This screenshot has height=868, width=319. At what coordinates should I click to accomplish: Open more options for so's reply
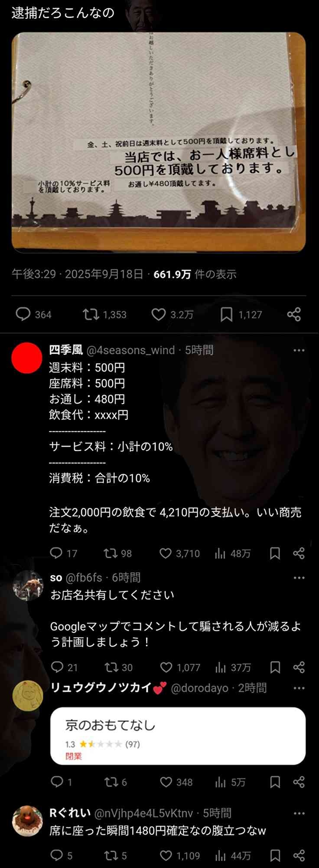coord(299,578)
